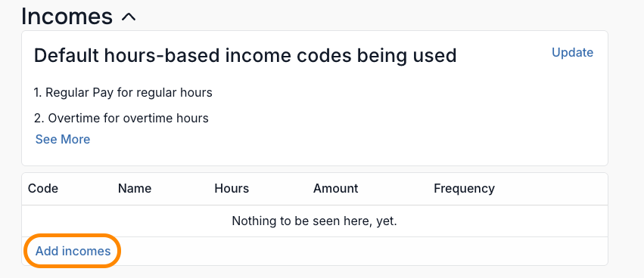Click the Add incomes link
The height and width of the screenshot is (278, 644).
coord(73,251)
